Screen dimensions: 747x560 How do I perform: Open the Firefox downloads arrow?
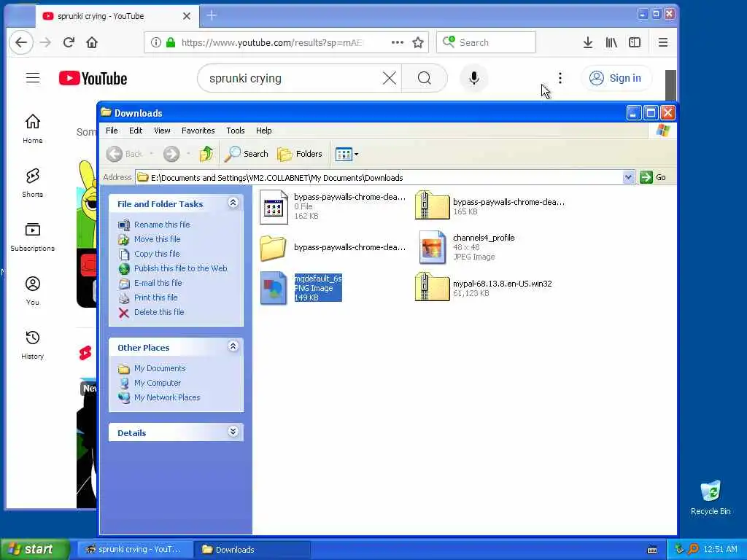tap(588, 42)
